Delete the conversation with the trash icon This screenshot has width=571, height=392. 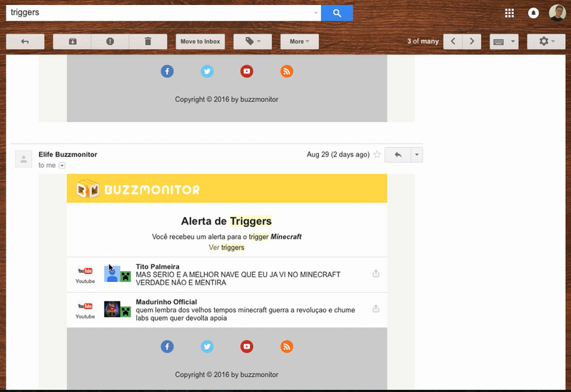(148, 41)
